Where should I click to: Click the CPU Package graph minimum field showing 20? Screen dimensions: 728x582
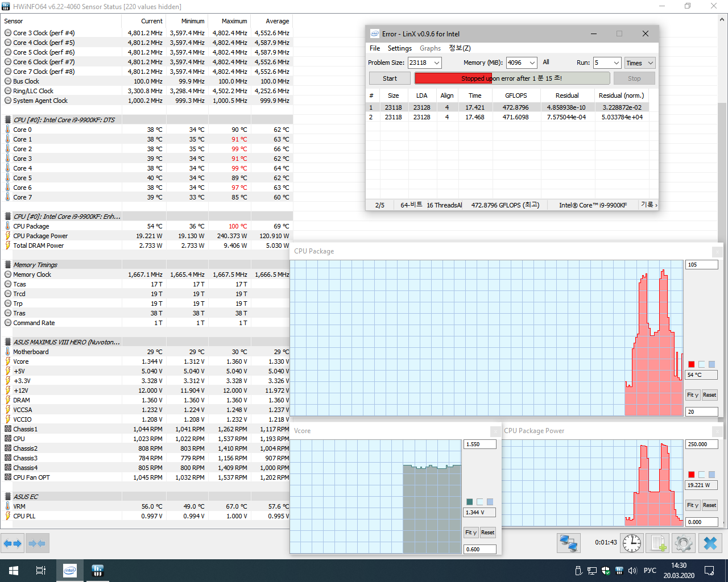[x=702, y=411]
